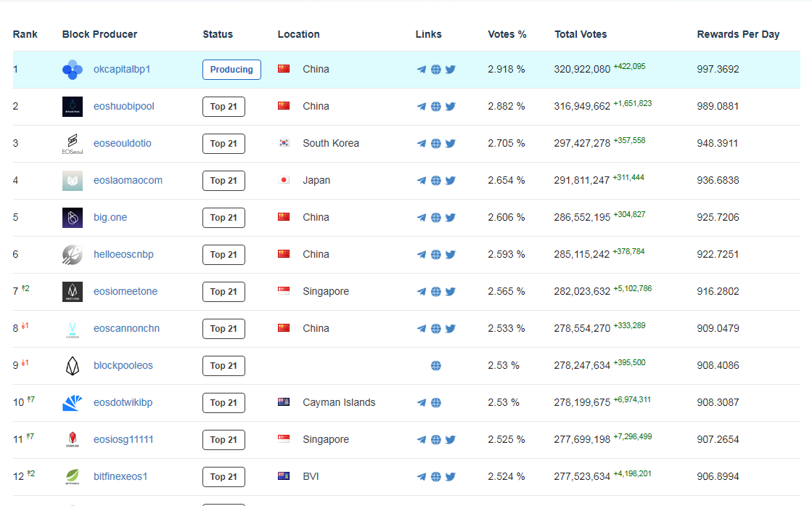Click the big.one logo image
This screenshot has height=506, width=812.
[x=73, y=218]
